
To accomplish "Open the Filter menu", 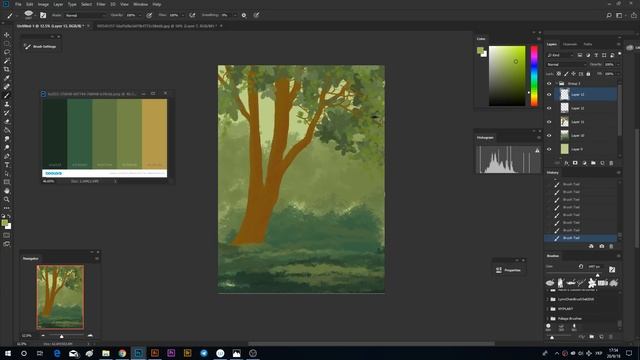I will [x=101, y=4].
